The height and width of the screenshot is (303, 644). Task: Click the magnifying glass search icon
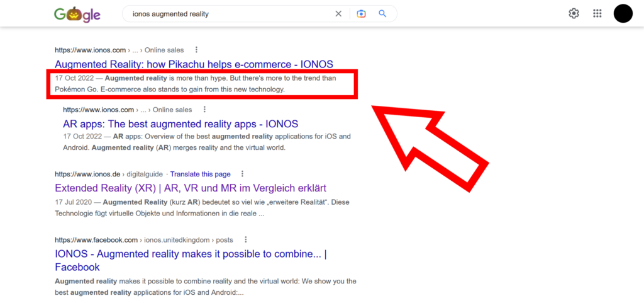point(382,14)
